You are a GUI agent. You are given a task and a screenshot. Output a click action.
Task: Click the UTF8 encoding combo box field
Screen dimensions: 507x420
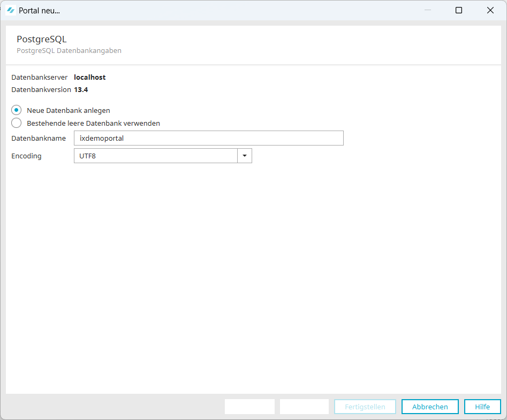(x=155, y=156)
